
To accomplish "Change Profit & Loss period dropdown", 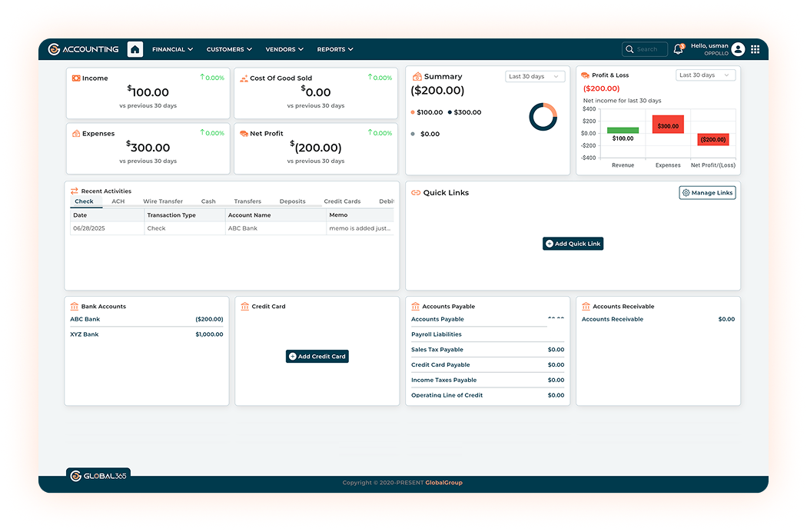I will click(706, 75).
